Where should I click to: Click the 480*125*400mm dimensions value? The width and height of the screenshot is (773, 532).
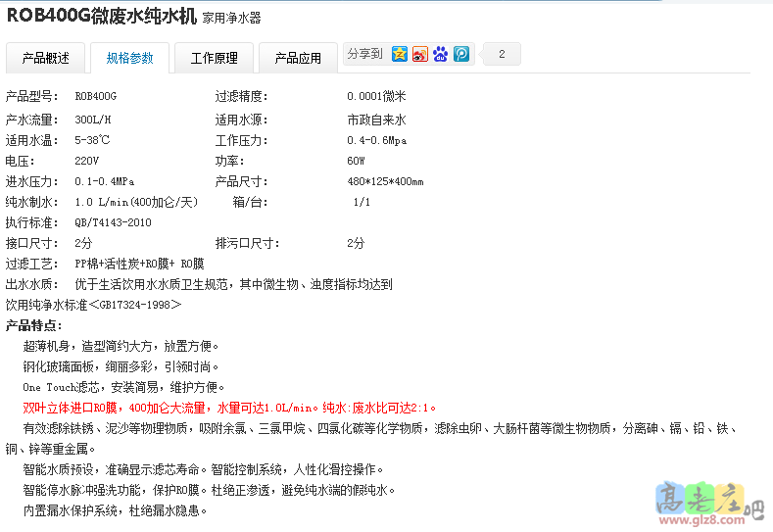385,181
